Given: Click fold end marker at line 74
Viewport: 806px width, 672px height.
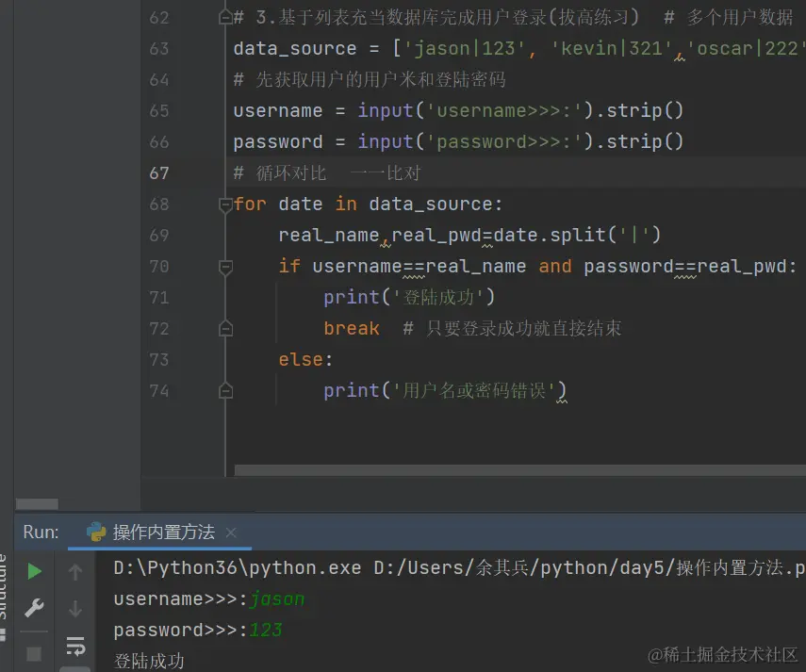Looking at the screenshot, I should pos(225,391).
